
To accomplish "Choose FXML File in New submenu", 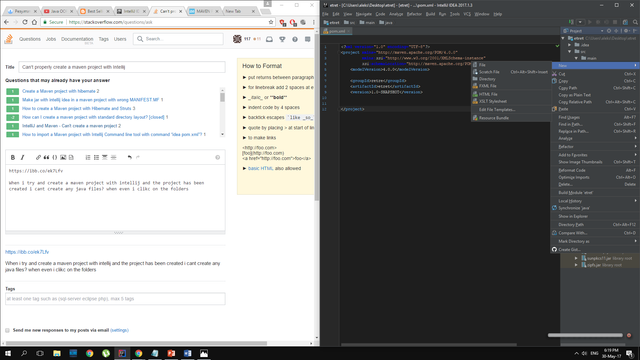I will [511, 86].
